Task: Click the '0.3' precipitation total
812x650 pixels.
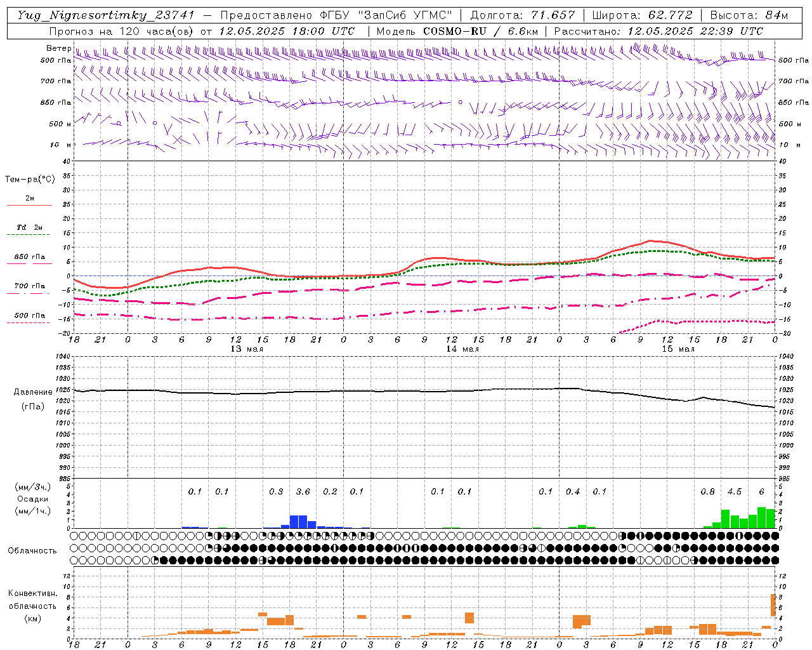Action: pos(276,491)
